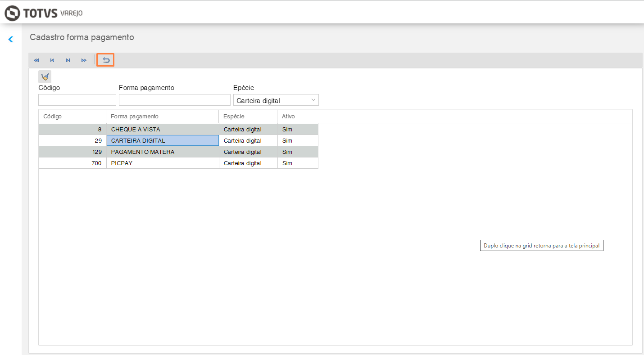Click the Forma pagamento filter input field

coord(174,100)
